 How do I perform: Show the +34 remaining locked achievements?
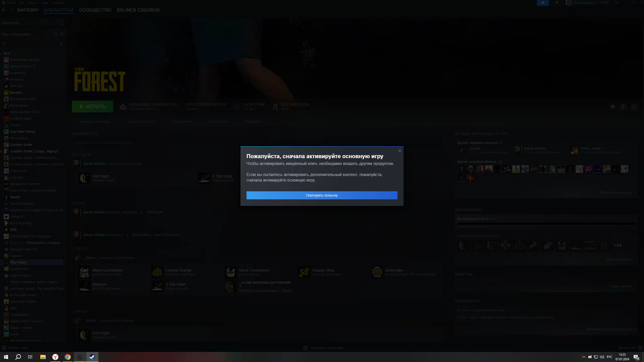[x=618, y=245]
